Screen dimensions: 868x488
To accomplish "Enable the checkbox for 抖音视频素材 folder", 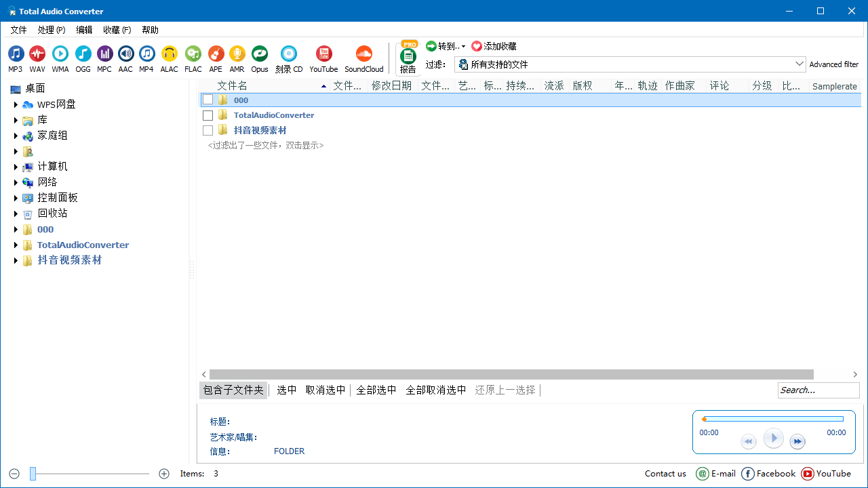I will pos(208,130).
